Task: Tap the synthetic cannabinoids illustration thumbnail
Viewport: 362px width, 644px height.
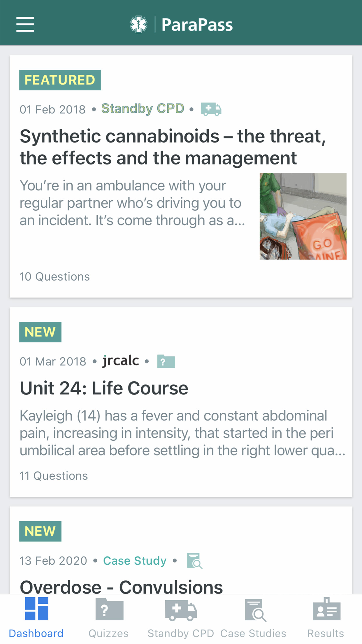Action: point(303,216)
